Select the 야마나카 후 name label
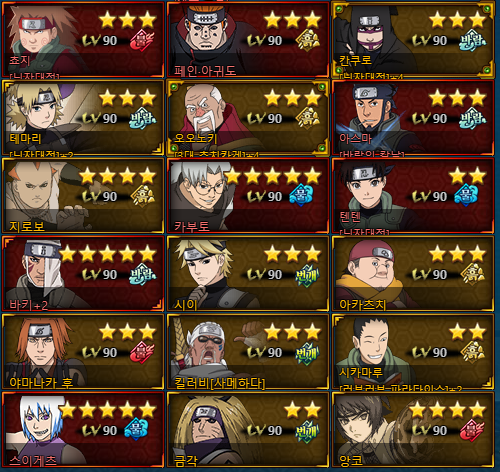 41,382
